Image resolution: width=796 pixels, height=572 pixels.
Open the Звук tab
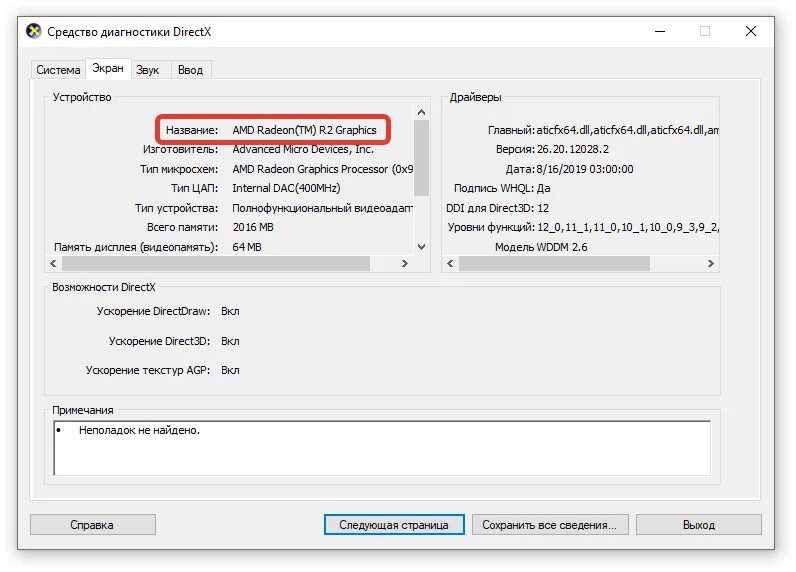(148, 70)
